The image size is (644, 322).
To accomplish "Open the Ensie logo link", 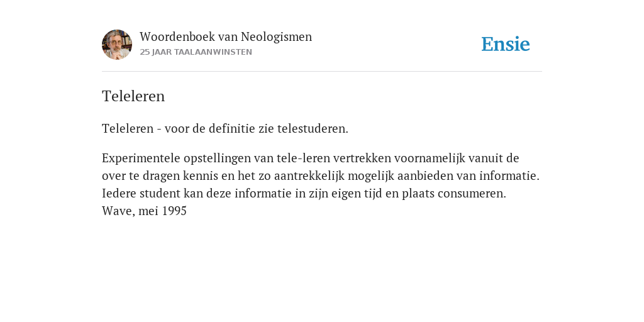I will (x=506, y=44).
